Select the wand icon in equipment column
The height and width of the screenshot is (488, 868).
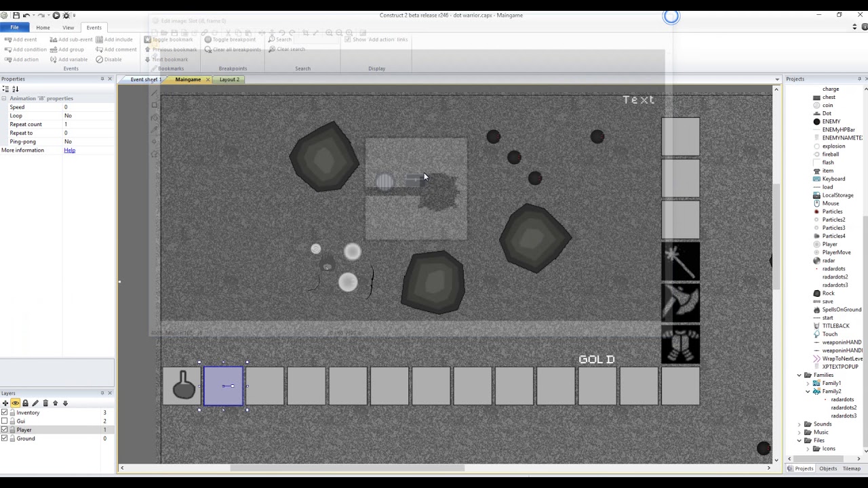pos(680,261)
